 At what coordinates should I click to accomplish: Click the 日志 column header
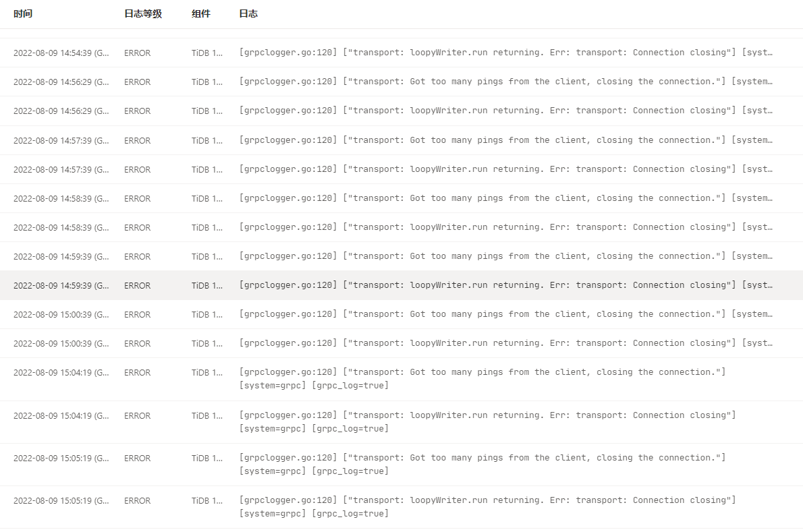tap(248, 13)
